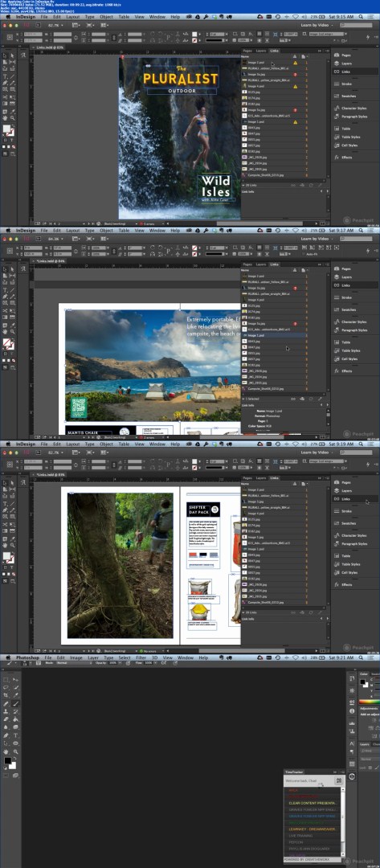The image size is (380, 868).
Task: Select the Rectangular Marquee tool in Photoshop
Action: [x=6, y=679]
